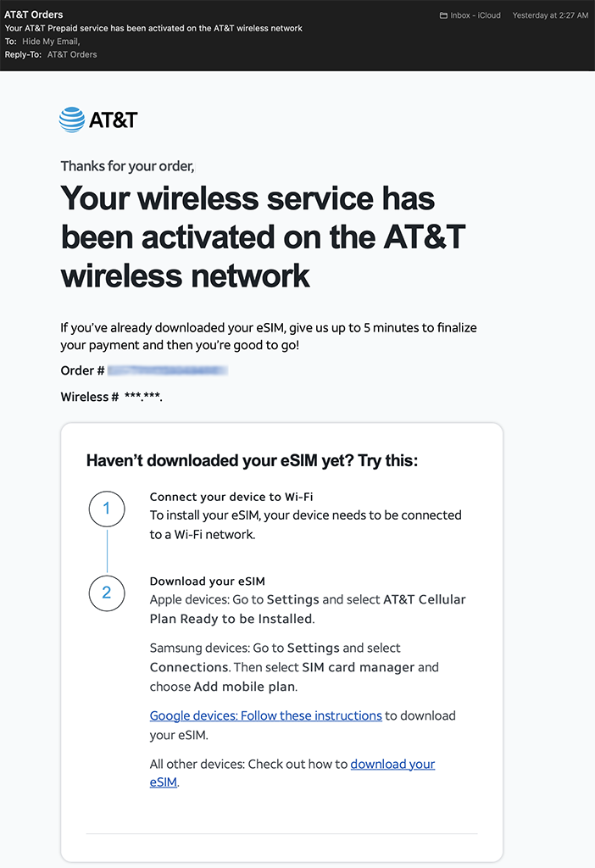Open the Inbox - iCloud mailbox label
This screenshot has height=868, width=595.
pyautogui.click(x=475, y=15)
